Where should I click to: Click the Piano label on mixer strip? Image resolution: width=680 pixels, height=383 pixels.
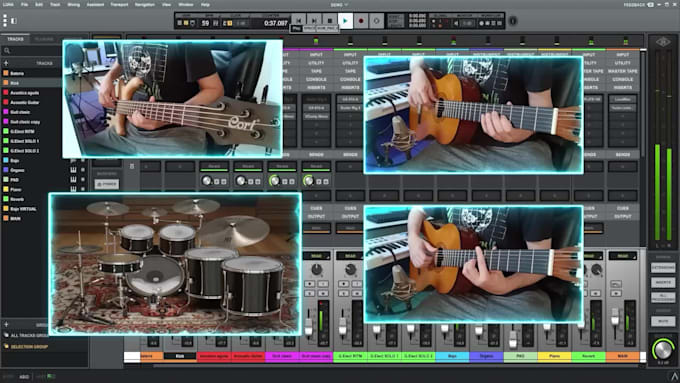coord(554,356)
